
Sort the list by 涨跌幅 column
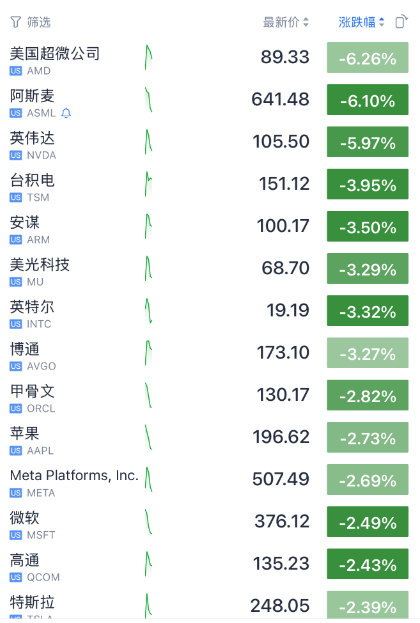[x=361, y=22]
